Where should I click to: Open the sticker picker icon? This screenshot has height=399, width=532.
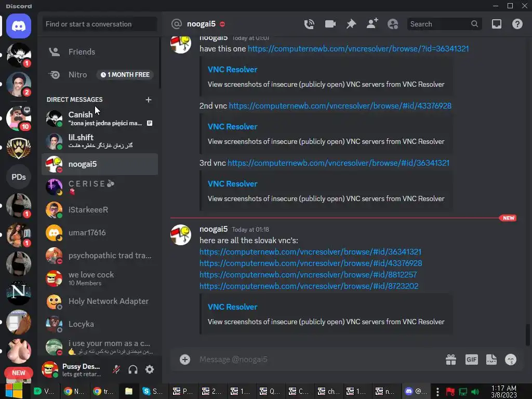click(491, 360)
